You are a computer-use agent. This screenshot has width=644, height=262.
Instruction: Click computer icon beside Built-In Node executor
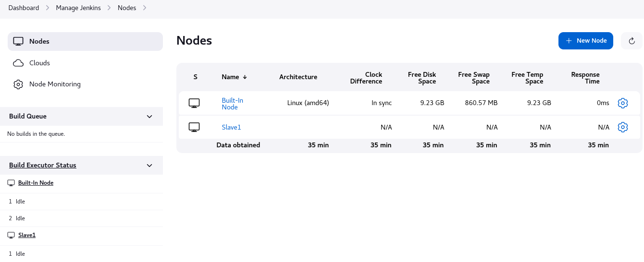coord(11,183)
